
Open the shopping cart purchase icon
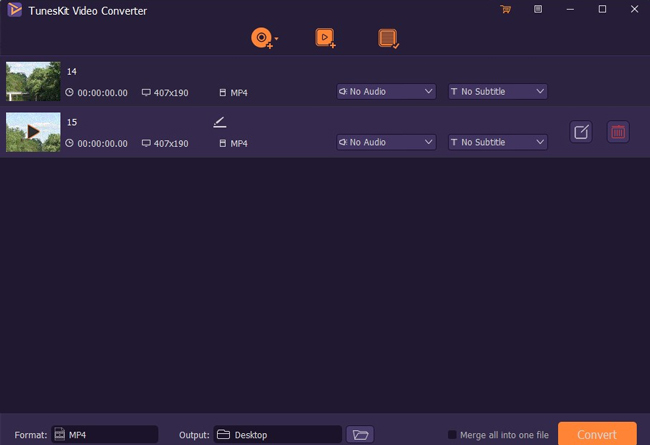click(505, 9)
